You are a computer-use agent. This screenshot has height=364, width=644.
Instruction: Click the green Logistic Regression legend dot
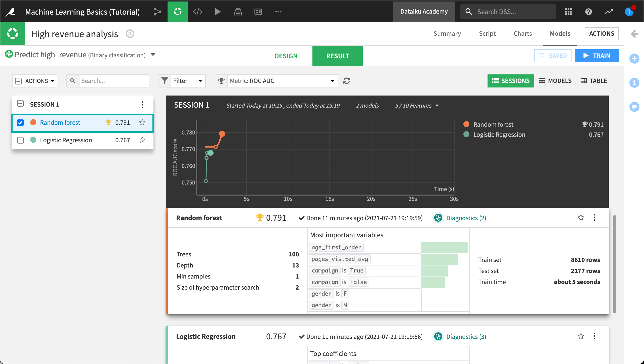[466, 134]
